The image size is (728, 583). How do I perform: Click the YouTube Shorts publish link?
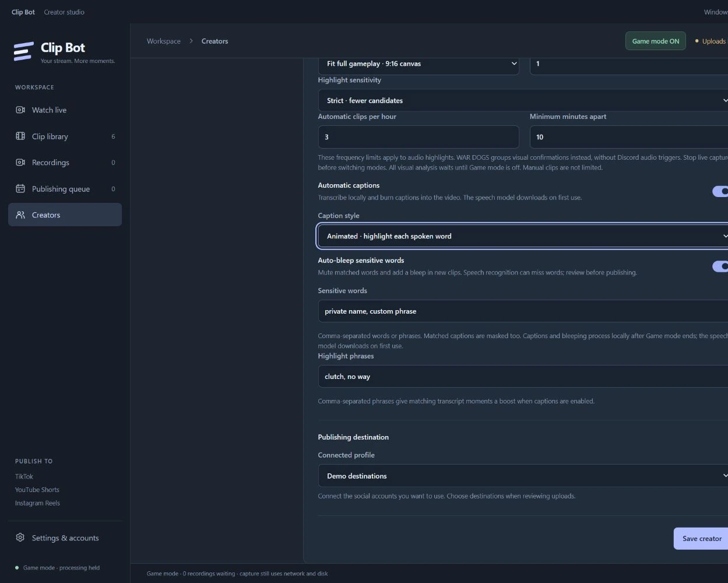click(37, 490)
